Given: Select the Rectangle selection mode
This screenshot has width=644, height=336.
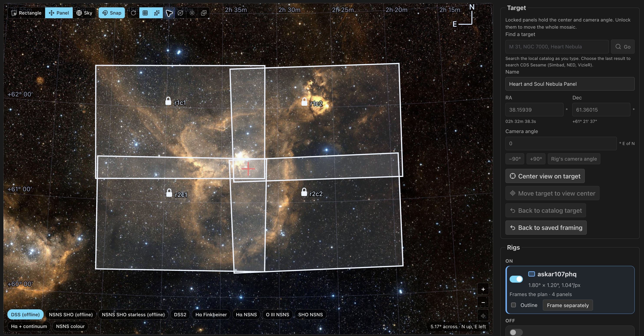Looking at the screenshot, I should coord(26,13).
